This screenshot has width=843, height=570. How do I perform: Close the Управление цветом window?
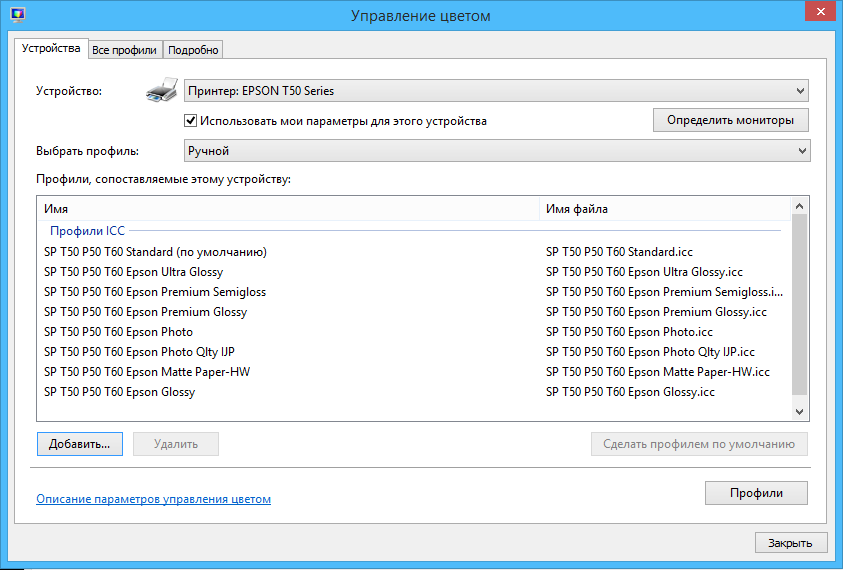(820, 11)
